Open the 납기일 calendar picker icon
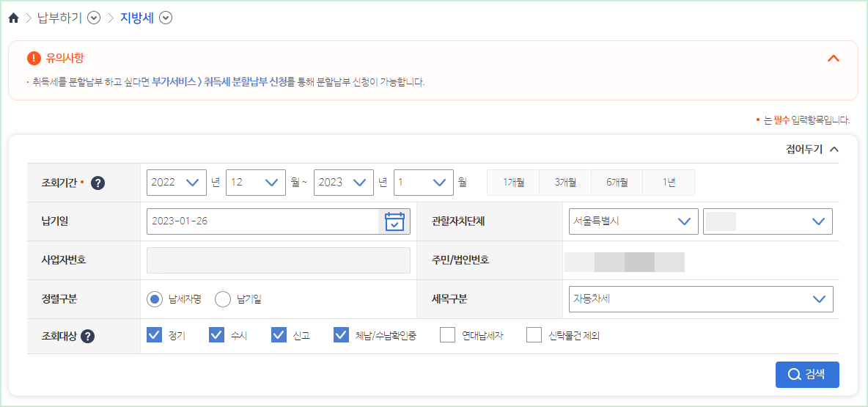Screen dimensions: 868x407 (394, 221)
